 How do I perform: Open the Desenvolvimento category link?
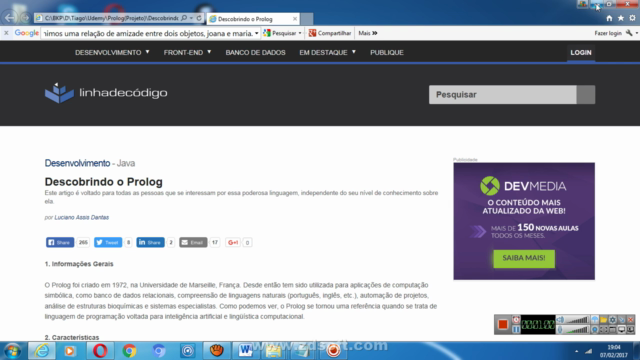tap(77, 163)
